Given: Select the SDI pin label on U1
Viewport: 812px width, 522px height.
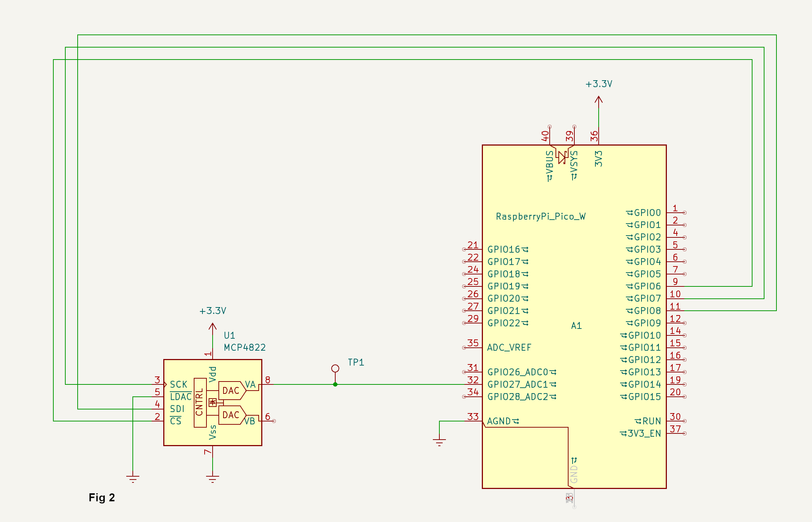Looking at the screenshot, I should (177, 409).
